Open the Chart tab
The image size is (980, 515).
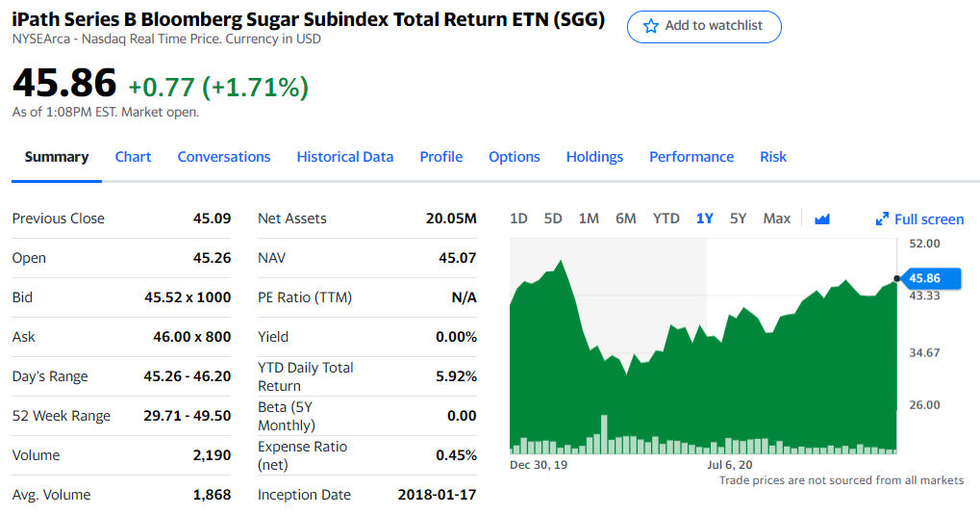[x=133, y=157]
